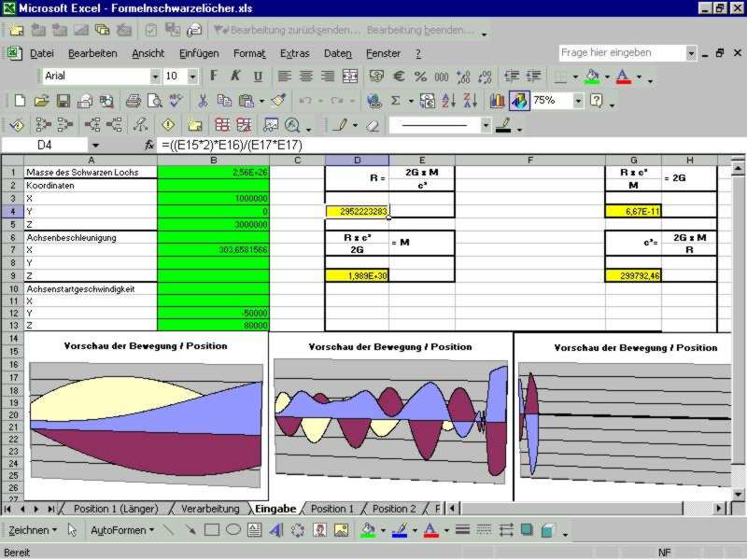This screenshot has width=747, height=560.
Task: Merge and center cells
Action: coord(350,77)
